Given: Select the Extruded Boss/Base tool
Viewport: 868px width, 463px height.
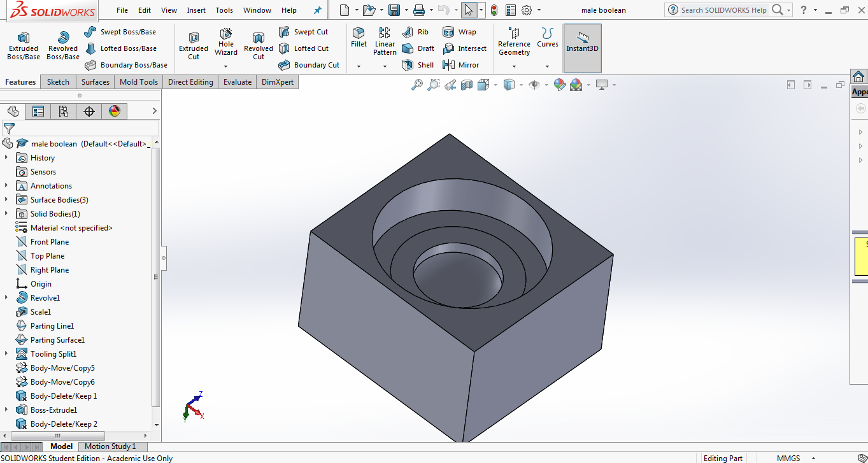Looking at the screenshot, I should point(24,46).
